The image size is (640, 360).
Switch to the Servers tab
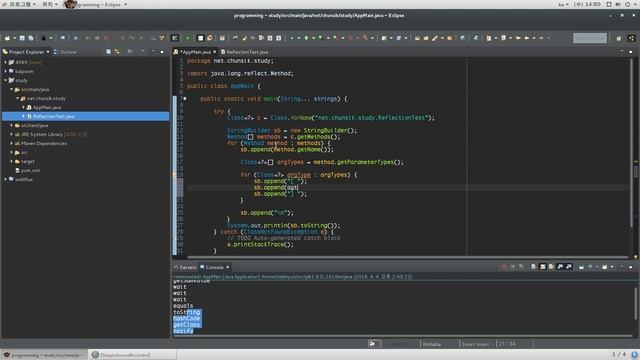click(185, 267)
